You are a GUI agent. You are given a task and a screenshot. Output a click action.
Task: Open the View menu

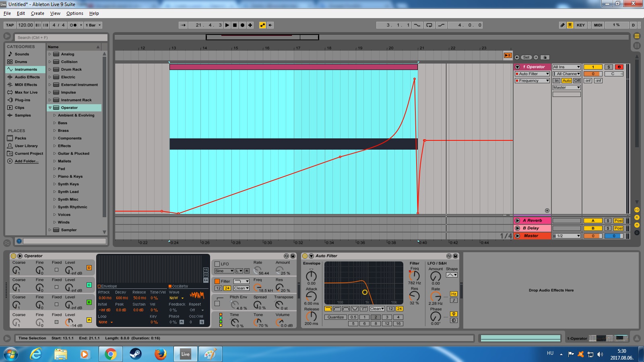coord(55,13)
